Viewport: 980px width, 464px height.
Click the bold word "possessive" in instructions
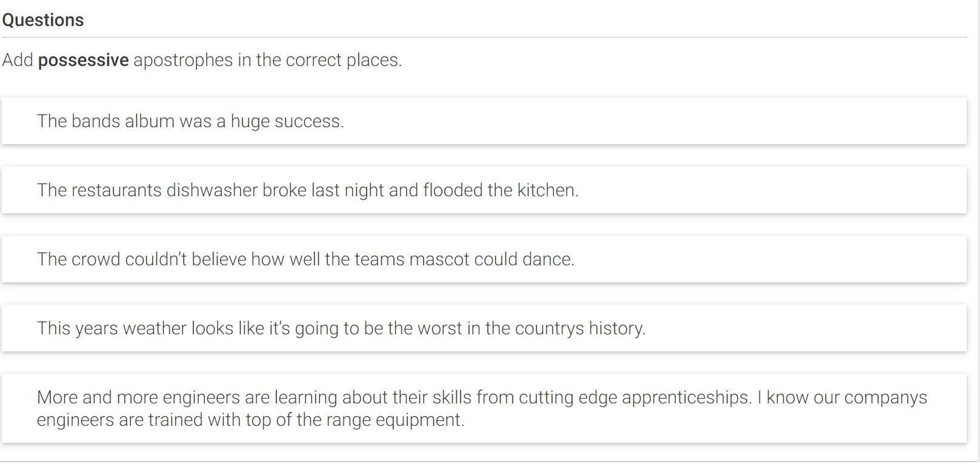pyautogui.click(x=84, y=61)
